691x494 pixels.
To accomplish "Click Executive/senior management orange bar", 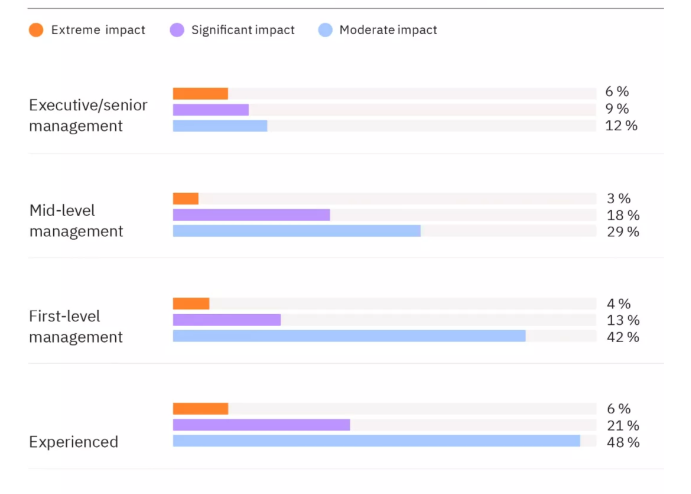I will click(200, 93).
